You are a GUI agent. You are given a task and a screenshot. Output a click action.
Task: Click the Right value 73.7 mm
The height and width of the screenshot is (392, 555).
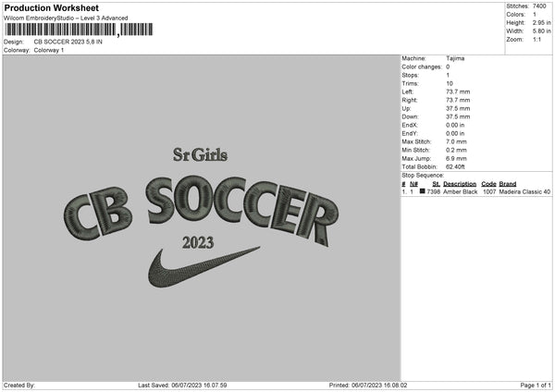(x=458, y=100)
